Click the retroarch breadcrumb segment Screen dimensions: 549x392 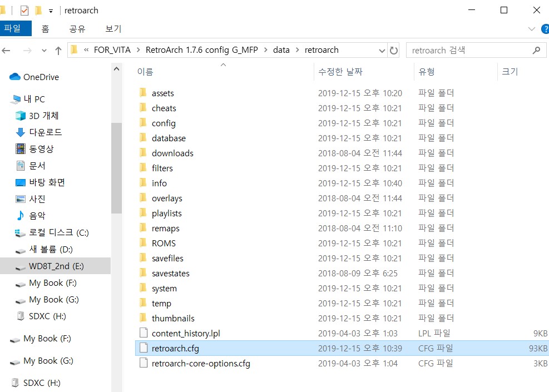pos(322,50)
